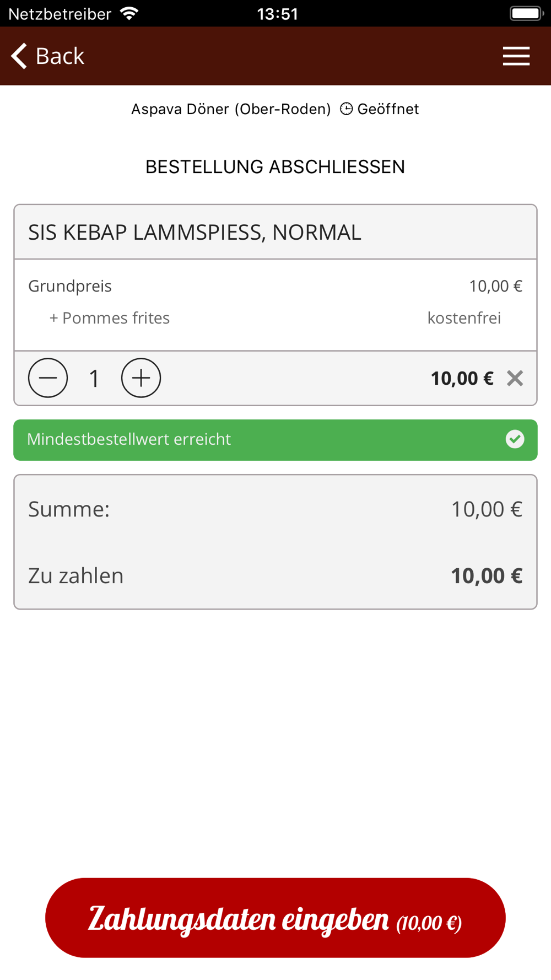Tap the clock icon beside Geöffnet
Image resolution: width=551 pixels, height=980 pixels.
point(346,109)
